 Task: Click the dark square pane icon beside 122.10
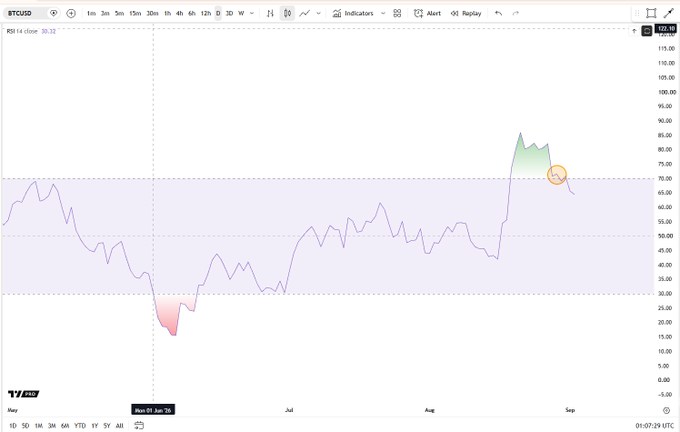(x=647, y=31)
